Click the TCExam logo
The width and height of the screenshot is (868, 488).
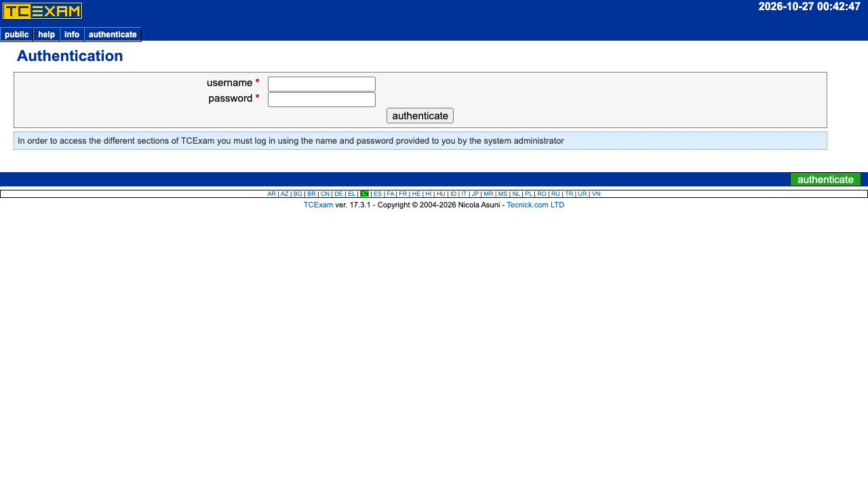tap(43, 11)
